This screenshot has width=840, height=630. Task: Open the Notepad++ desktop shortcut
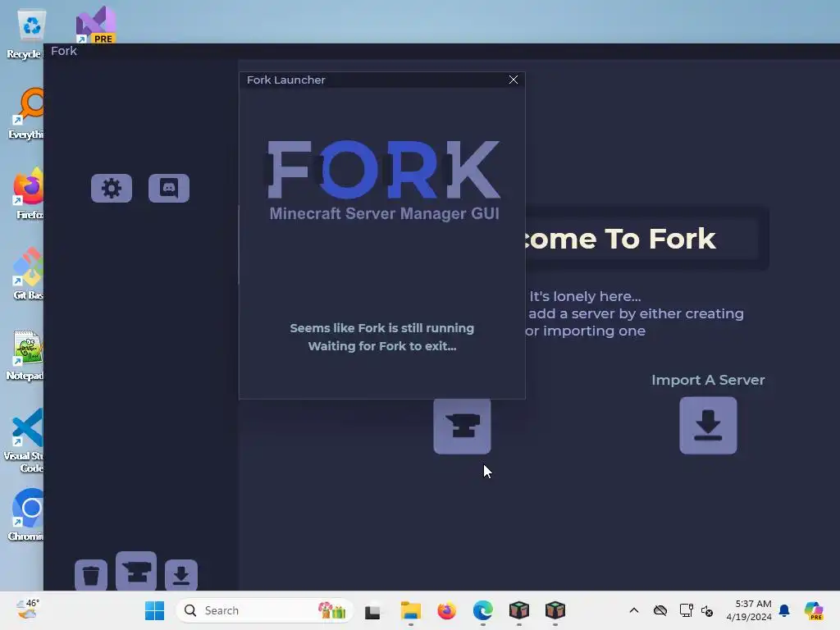[x=25, y=354]
